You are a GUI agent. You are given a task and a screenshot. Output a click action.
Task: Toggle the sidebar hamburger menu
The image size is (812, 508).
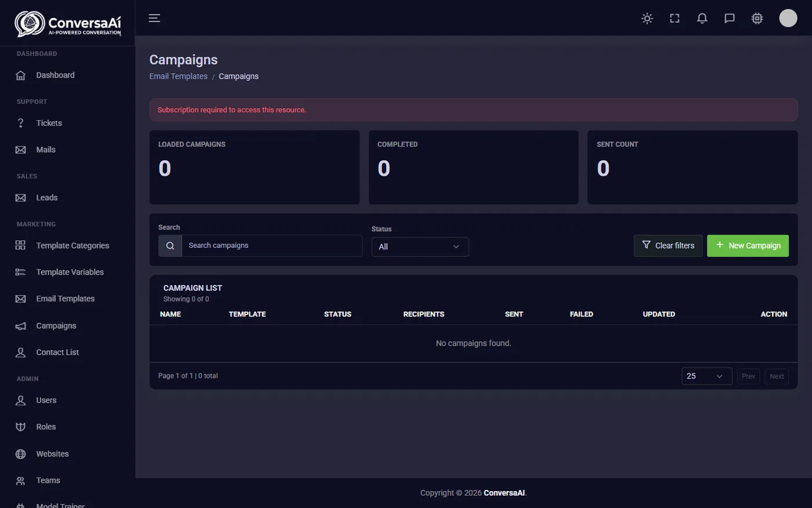154,18
